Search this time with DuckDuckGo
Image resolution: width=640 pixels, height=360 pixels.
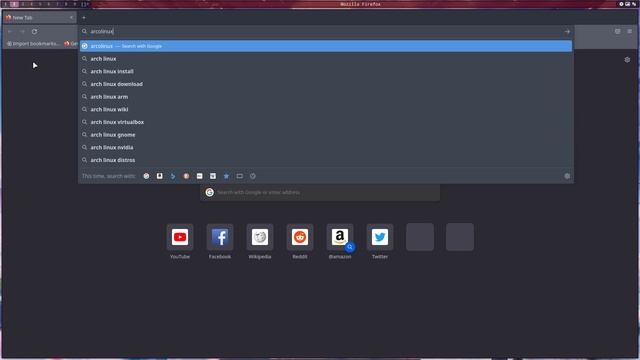pyautogui.click(x=186, y=176)
